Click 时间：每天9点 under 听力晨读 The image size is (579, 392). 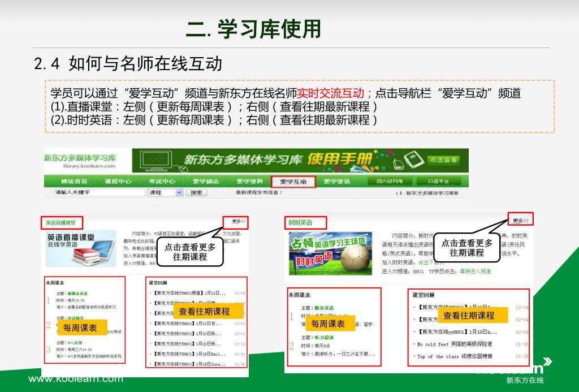point(316,346)
